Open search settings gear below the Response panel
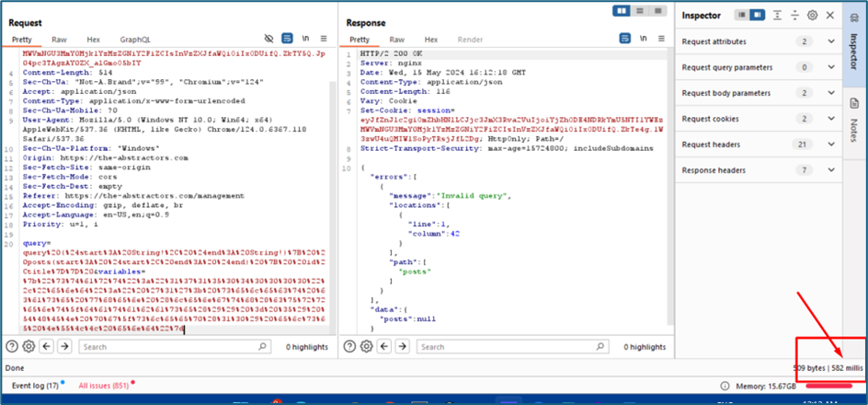Screen dimensions: 868x405 367,347
